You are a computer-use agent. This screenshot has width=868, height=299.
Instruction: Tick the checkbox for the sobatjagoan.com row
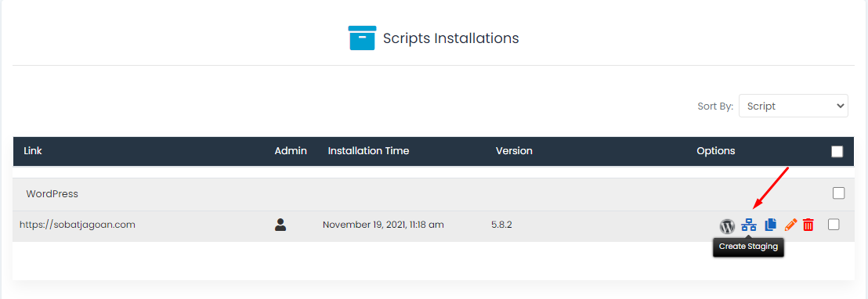834,225
